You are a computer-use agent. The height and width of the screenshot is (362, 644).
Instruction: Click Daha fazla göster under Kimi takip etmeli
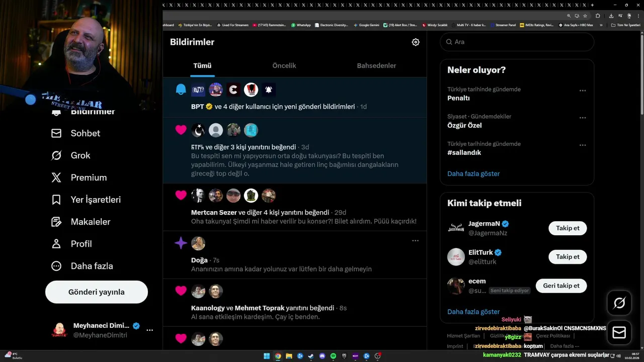[x=473, y=312]
